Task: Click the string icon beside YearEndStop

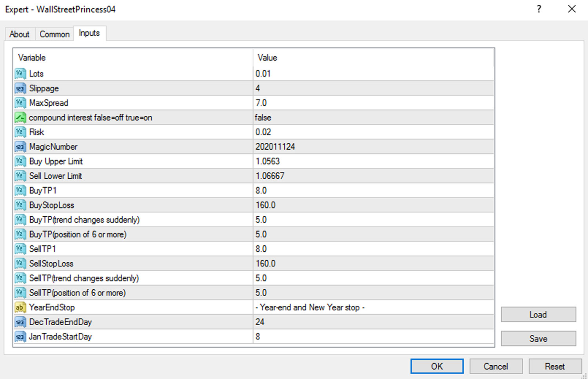Action: click(20, 308)
